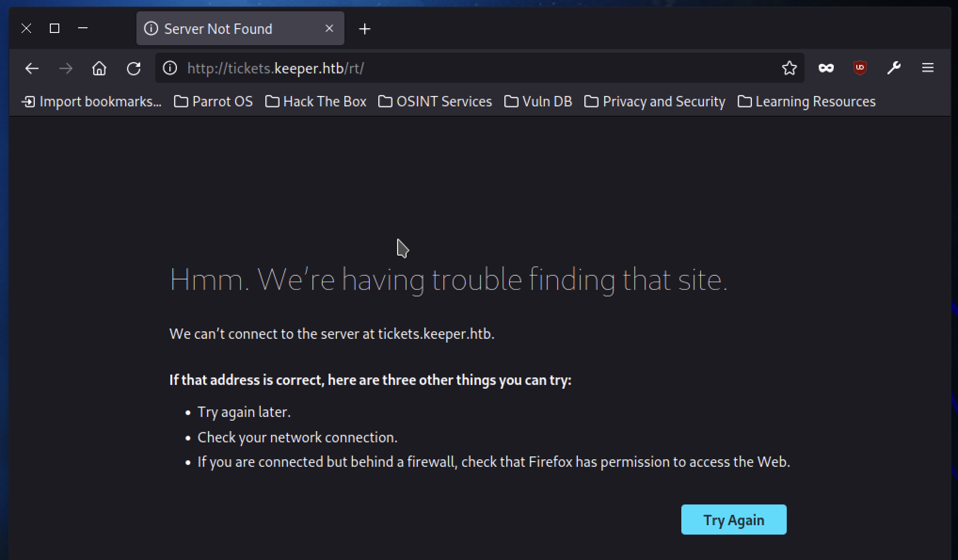Open the Learning Resources bookmarks folder
958x560 pixels.
(x=806, y=102)
